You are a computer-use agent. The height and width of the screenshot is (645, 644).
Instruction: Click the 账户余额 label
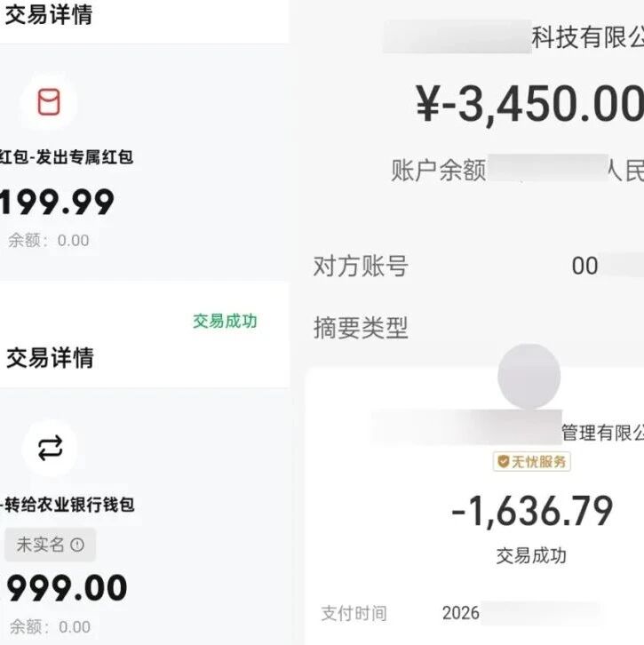click(x=439, y=170)
